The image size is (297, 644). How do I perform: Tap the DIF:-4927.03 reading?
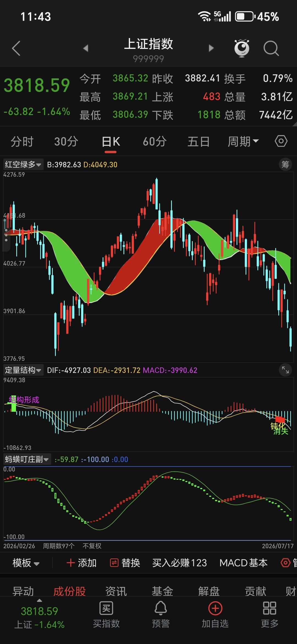click(69, 370)
